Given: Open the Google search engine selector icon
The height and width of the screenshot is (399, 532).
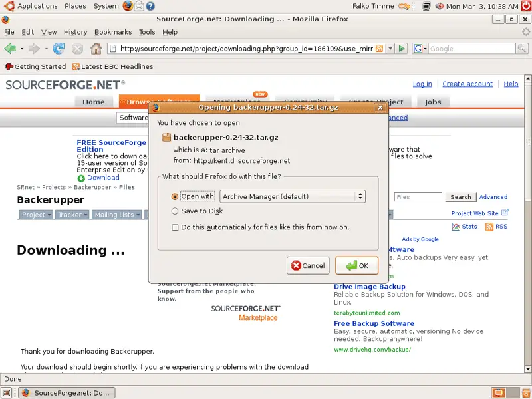Looking at the screenshot, I should click(420, 49).
